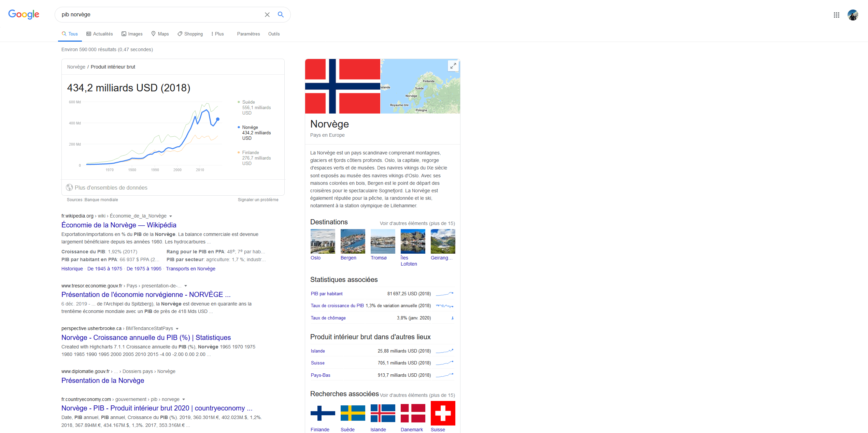Click the PIB par habitant statistic link
Viewport: 868px width, 433px height.
(327, 294)
